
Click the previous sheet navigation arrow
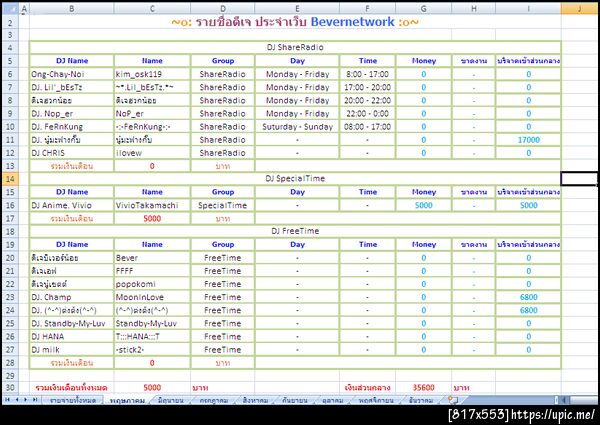16,400
